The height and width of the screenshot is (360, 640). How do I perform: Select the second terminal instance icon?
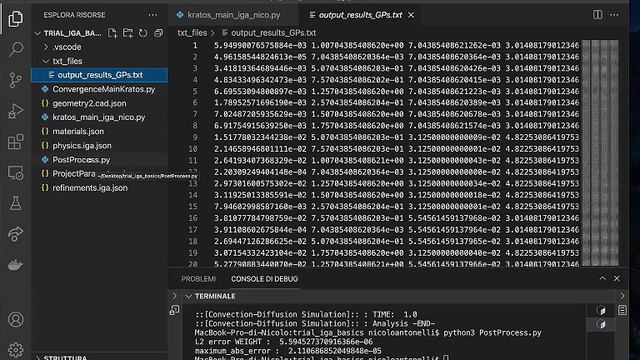point(601,324)
